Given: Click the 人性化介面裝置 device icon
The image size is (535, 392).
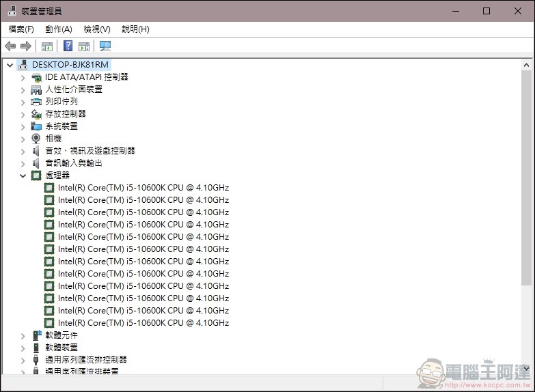Looking at the screenshot, I should coord(36,89).
